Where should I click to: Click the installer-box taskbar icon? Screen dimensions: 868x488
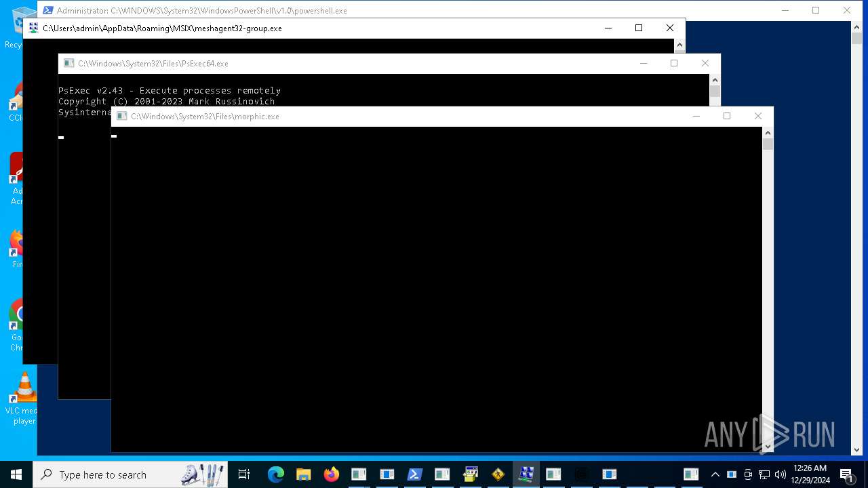470,474
